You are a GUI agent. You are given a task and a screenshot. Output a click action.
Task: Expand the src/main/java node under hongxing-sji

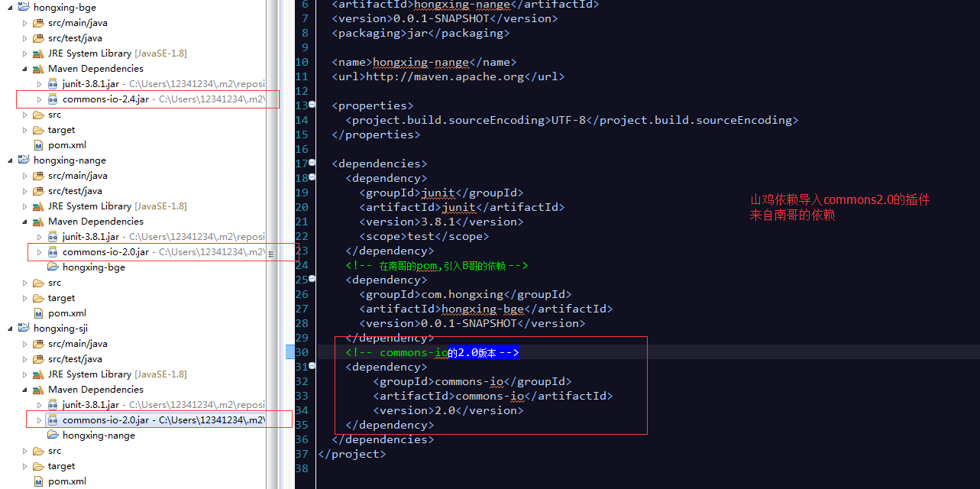coord(24,344)
